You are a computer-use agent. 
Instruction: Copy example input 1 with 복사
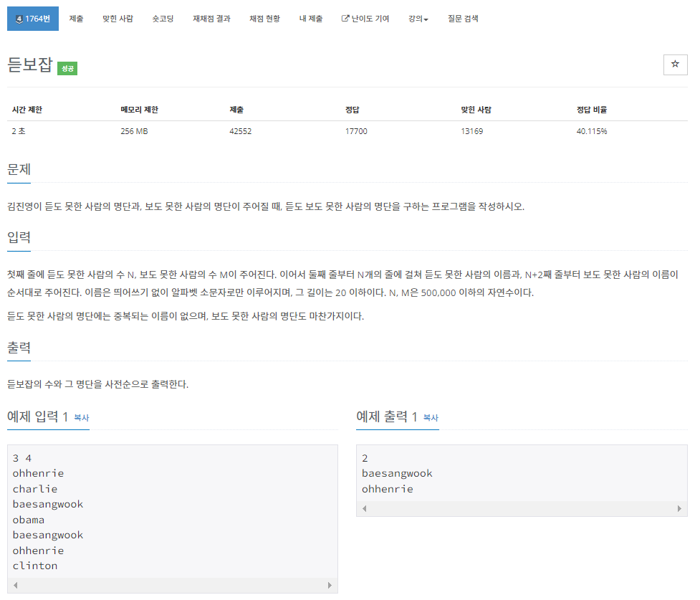coord(81,418)
